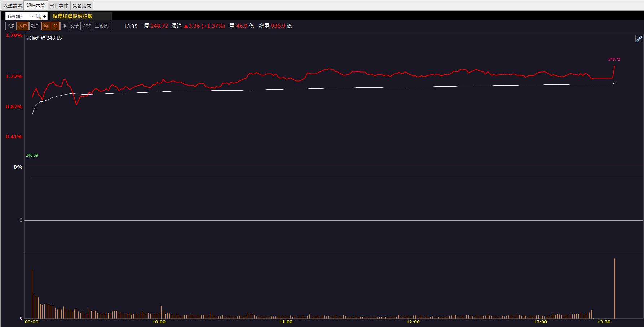Viewport: 644px width, 327px height.
Task: Toggle the % percentage scale button
Action: click(x=55, y=26)
